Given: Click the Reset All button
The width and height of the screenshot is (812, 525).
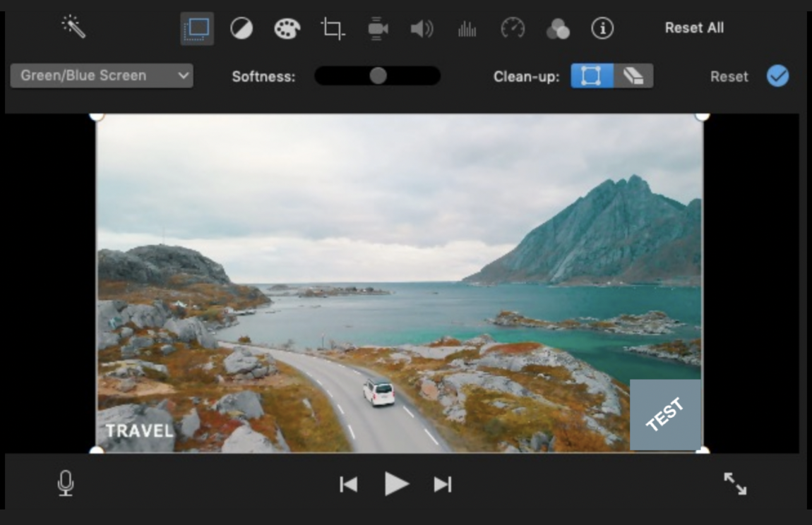Looking at the screenshot, I should (x=694, y=28).
